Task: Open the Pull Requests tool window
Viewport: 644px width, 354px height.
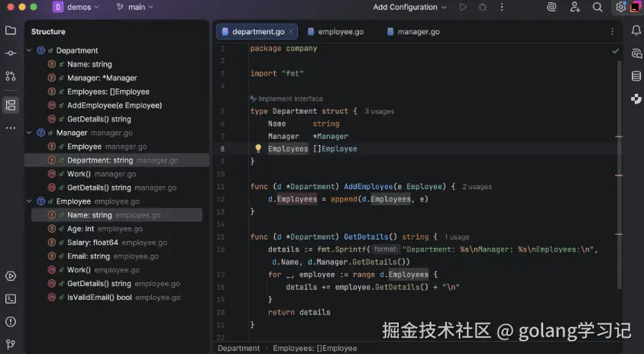Action: click(x=11, y=76)
